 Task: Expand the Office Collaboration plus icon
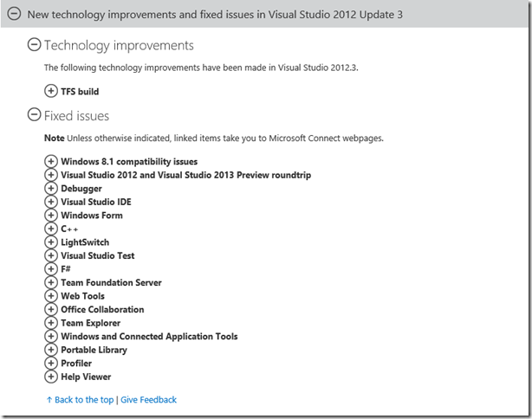pos(51,309)
